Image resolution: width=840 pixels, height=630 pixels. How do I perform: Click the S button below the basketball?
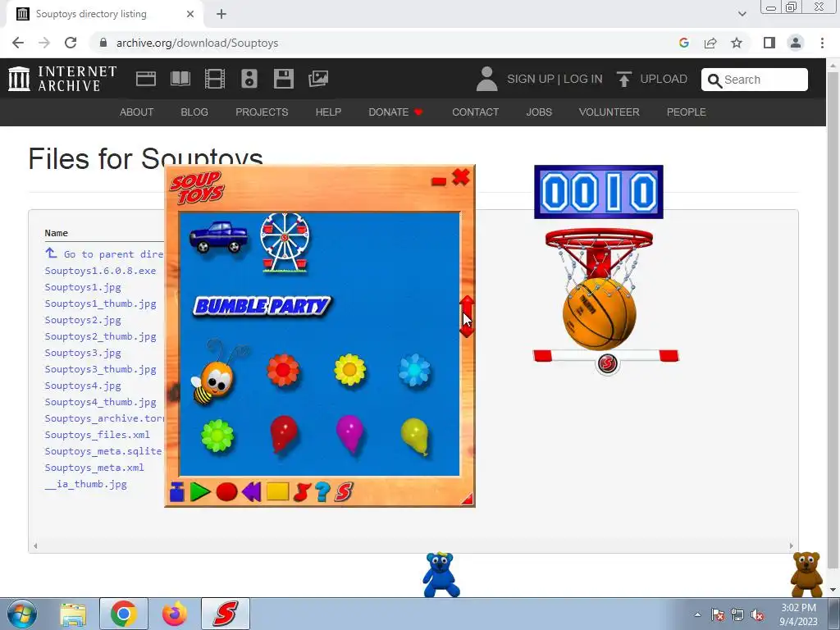coord(608,363)
